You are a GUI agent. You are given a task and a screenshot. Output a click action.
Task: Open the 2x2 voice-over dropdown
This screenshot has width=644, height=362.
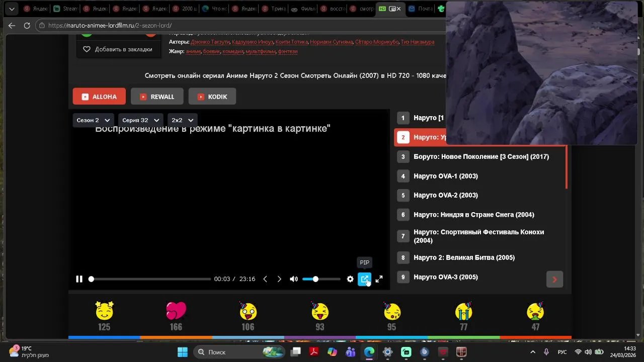tap(182, 120)
